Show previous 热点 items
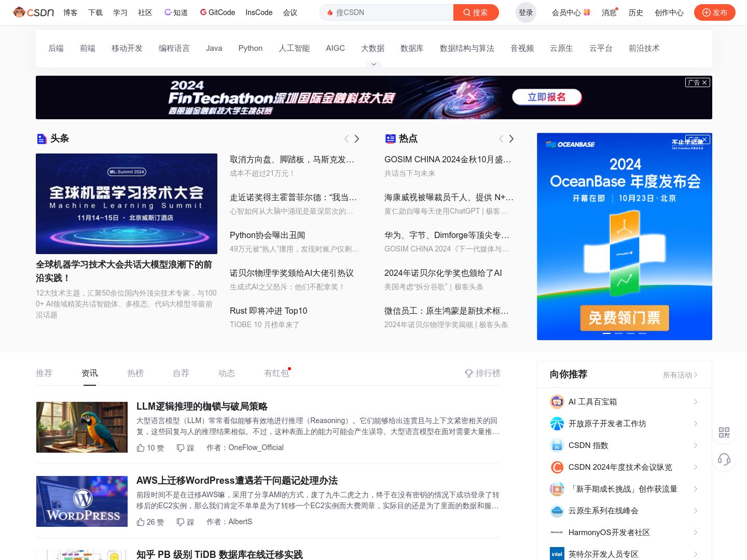 pos(501,138)
